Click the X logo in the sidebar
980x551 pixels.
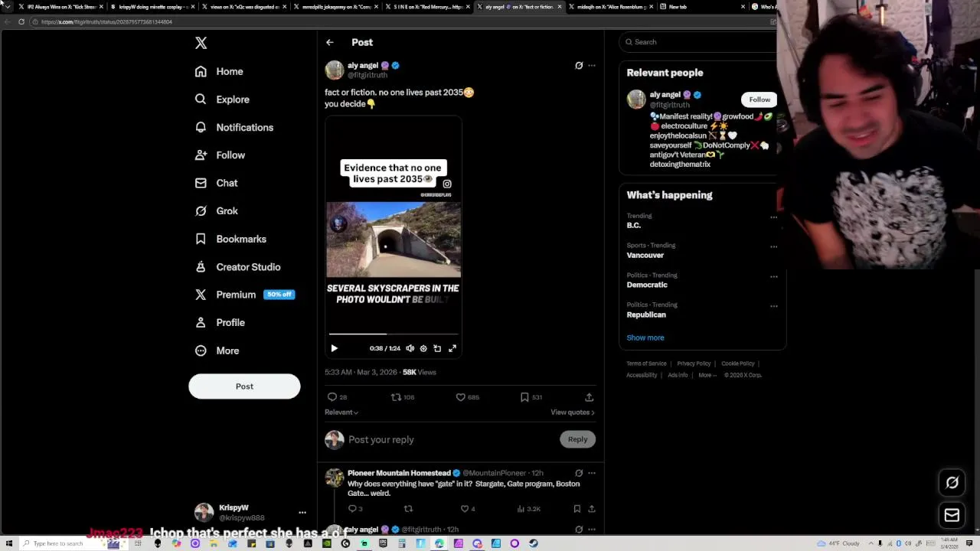pyautogui.click(x=201, y=43)
